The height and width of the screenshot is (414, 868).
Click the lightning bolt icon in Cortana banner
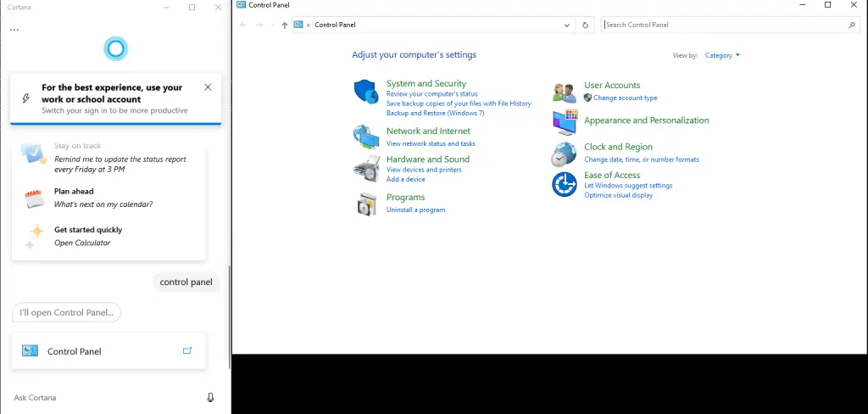pyautogui.click(x=25, y=98)
